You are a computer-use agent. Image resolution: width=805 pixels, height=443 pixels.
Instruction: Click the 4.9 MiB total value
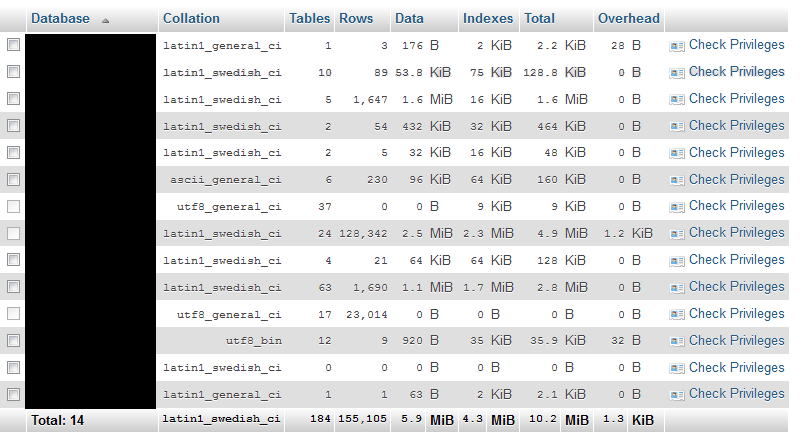562,234
